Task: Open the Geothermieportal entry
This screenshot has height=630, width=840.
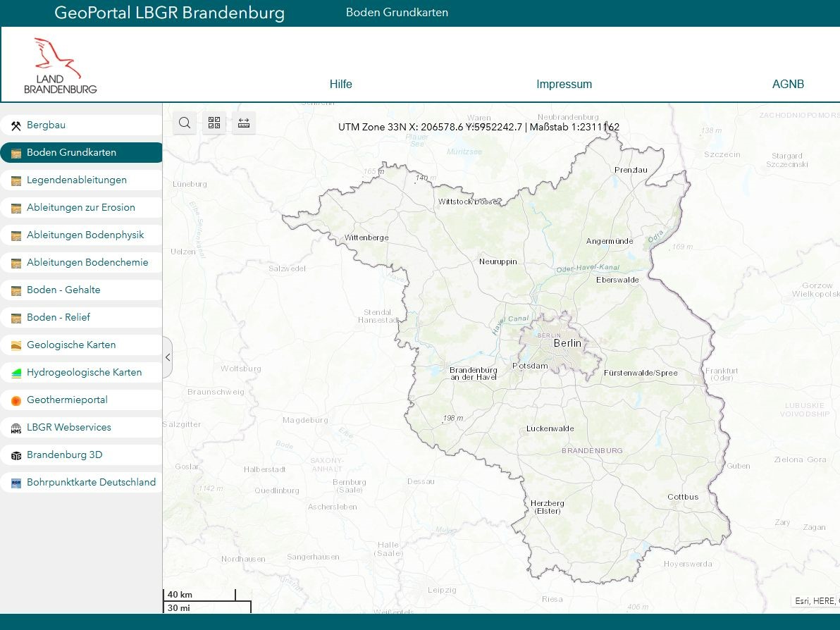Action: pyautogui.click(x=81, y=400)
